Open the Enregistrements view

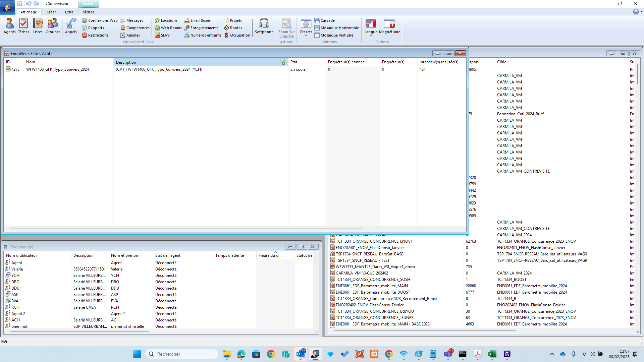click(201, 28)
